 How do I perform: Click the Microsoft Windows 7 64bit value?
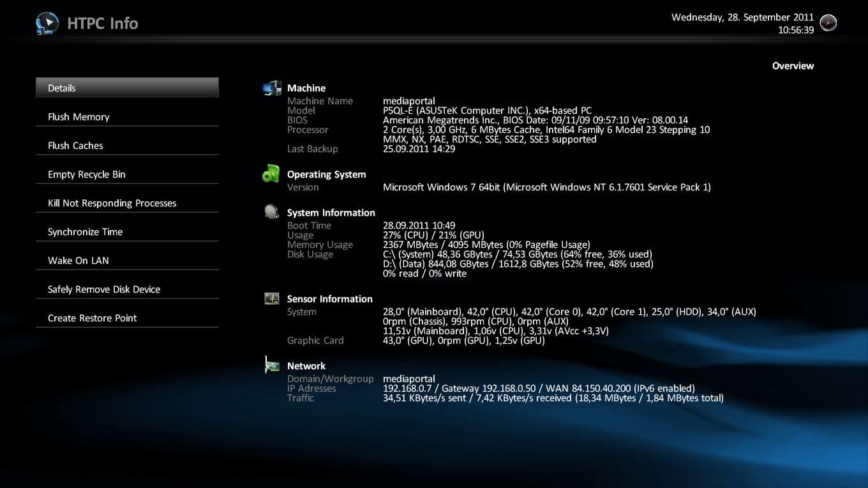[547, 187]
